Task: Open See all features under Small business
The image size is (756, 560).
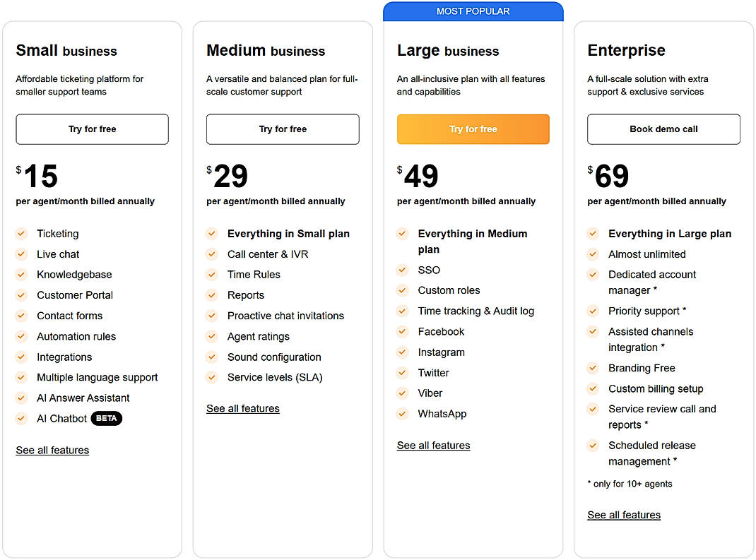Action: (x=52, y=451)
